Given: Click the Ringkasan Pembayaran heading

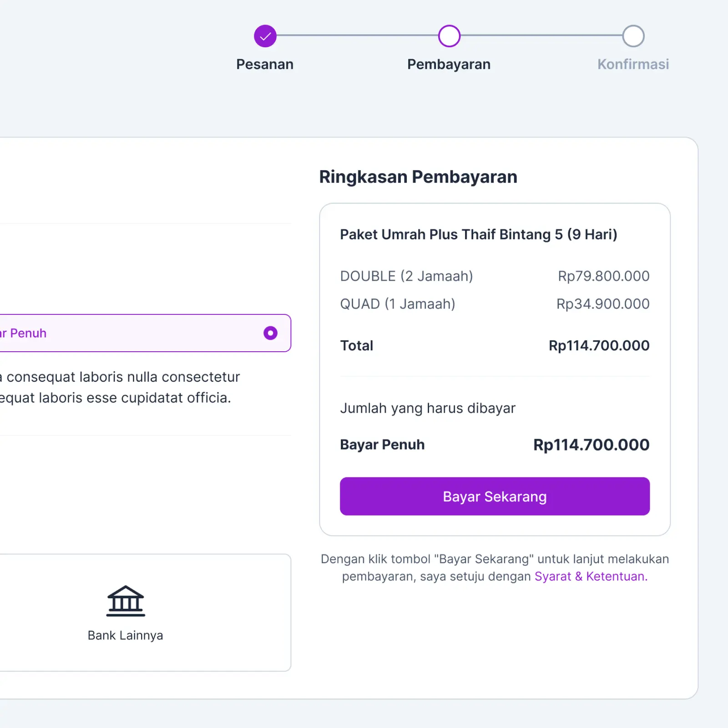Looking at the screenshot, I should (x=418, y=177).
